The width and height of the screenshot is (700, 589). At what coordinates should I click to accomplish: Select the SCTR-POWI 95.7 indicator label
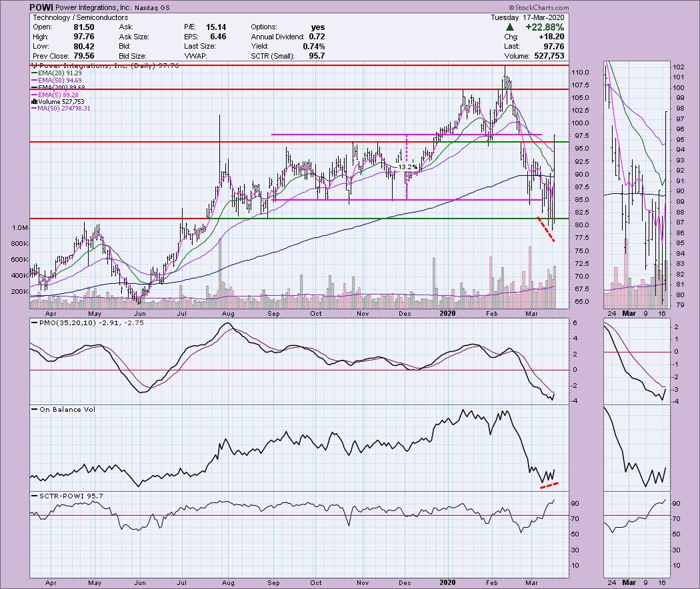coord(71,496)
